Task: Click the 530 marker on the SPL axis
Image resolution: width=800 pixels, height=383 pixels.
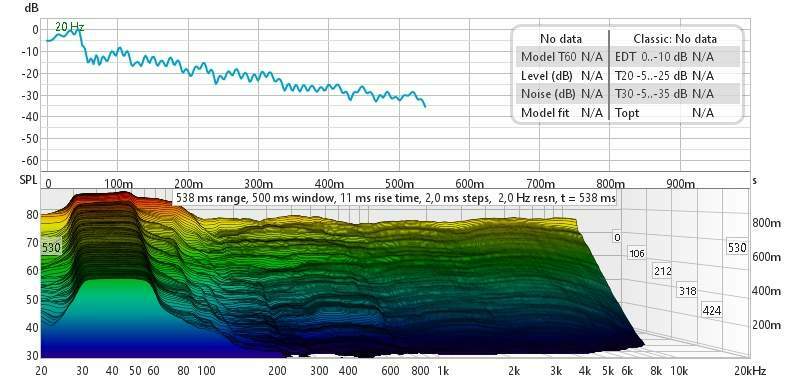Action: [x=51, y=248]
